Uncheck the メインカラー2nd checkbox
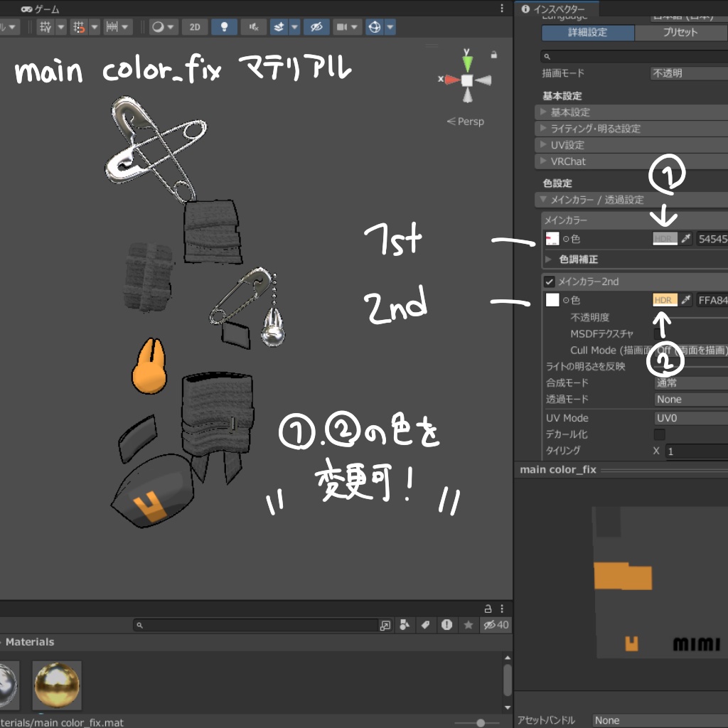Image resolution: width=728 pixels, height=728 pixels. click(x=550, y=282)
